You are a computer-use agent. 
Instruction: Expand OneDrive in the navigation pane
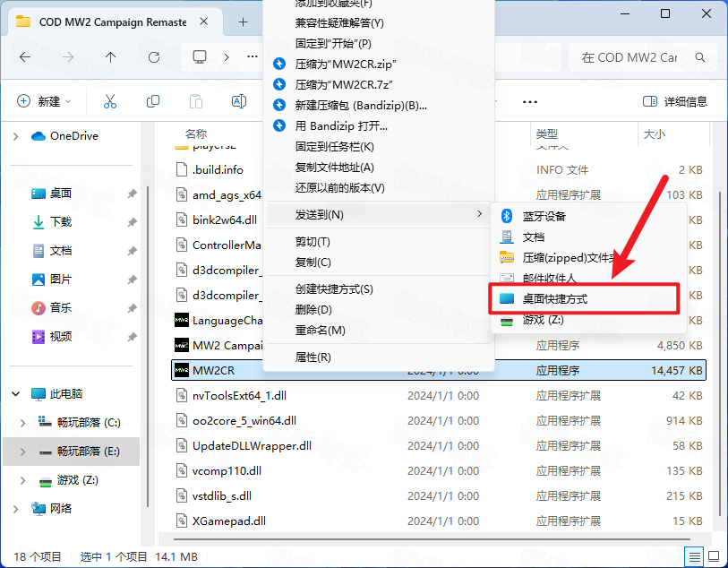pyautogui.click(x=16, y=136)
